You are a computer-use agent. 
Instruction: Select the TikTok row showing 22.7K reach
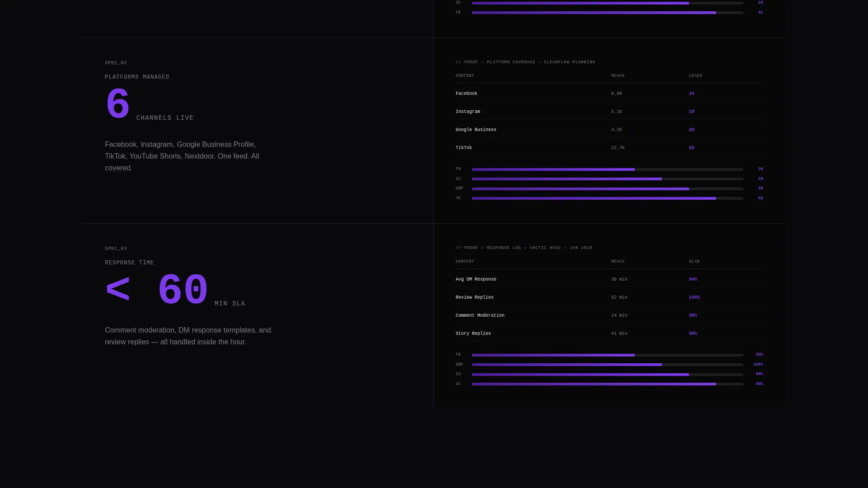(609, 148)
